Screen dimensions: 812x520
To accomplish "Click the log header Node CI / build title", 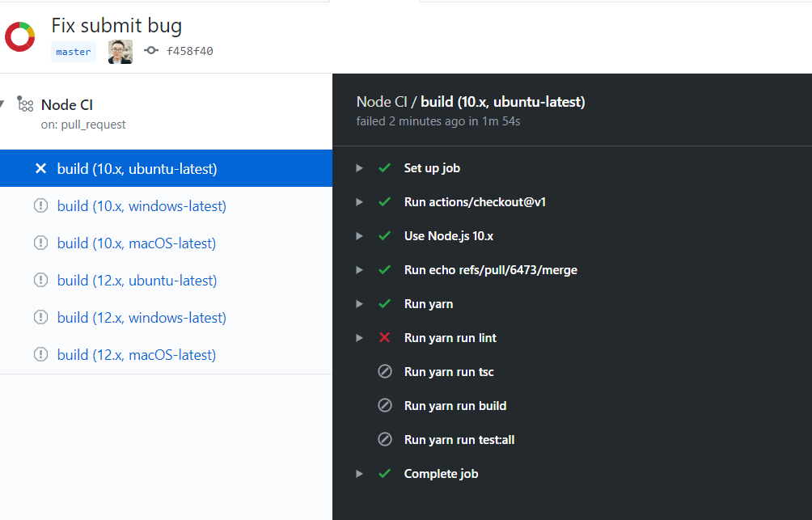I will coord(471,102).
